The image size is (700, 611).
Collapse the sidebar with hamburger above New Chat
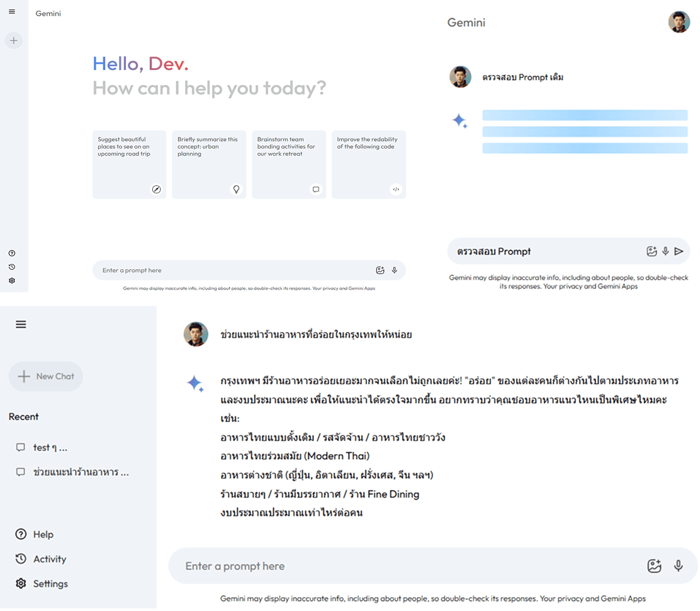pos(21,324)
